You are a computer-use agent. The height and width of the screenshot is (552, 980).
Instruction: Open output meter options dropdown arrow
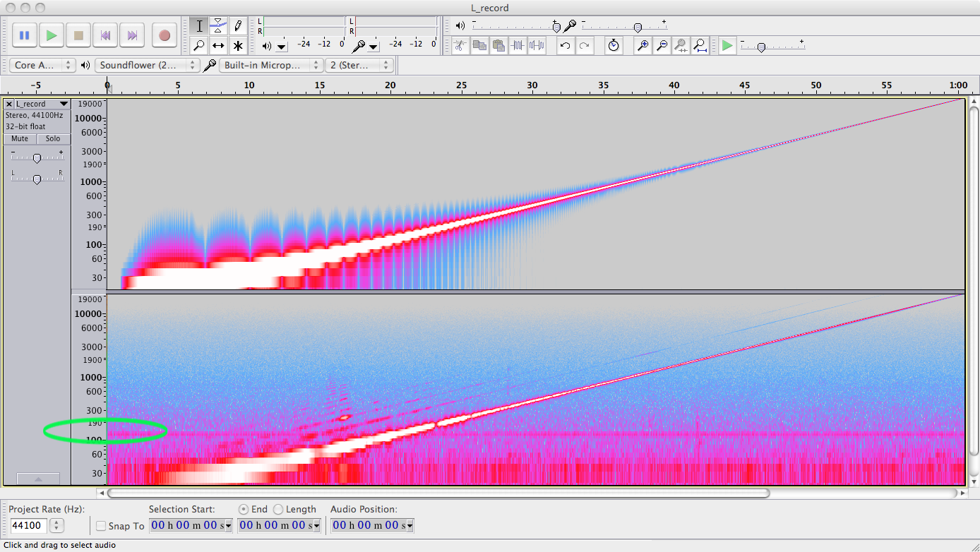pos(282,47)
